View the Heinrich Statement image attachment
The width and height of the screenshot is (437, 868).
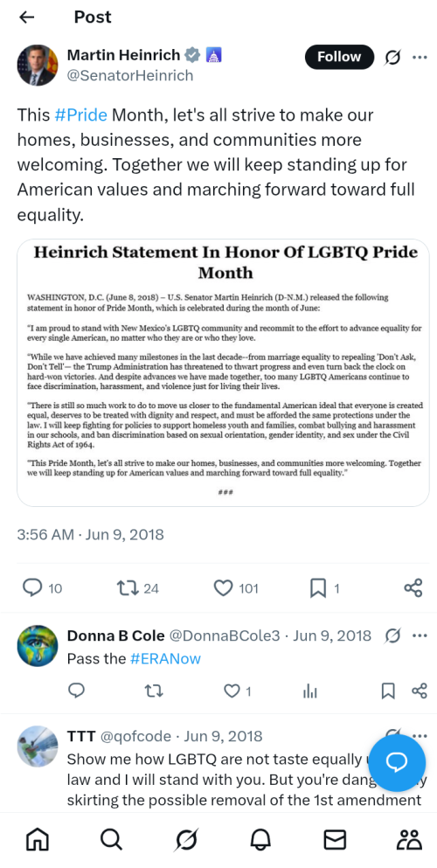[x=223, y=372]
